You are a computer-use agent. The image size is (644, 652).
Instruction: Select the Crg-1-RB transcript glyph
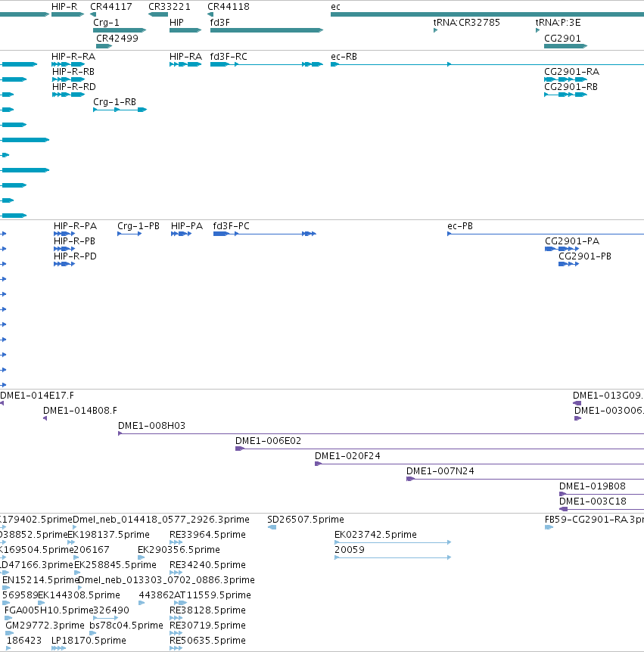(120, 110)
